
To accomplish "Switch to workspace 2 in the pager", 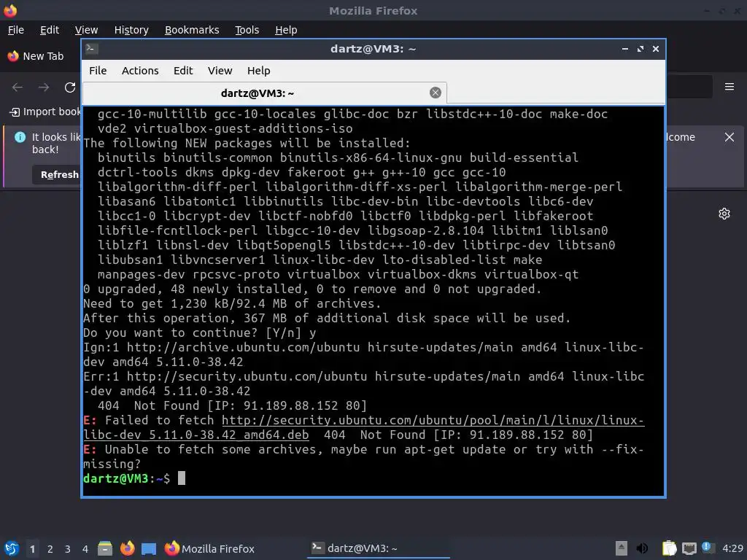I will pyautogui.click(x=50, y=549).
